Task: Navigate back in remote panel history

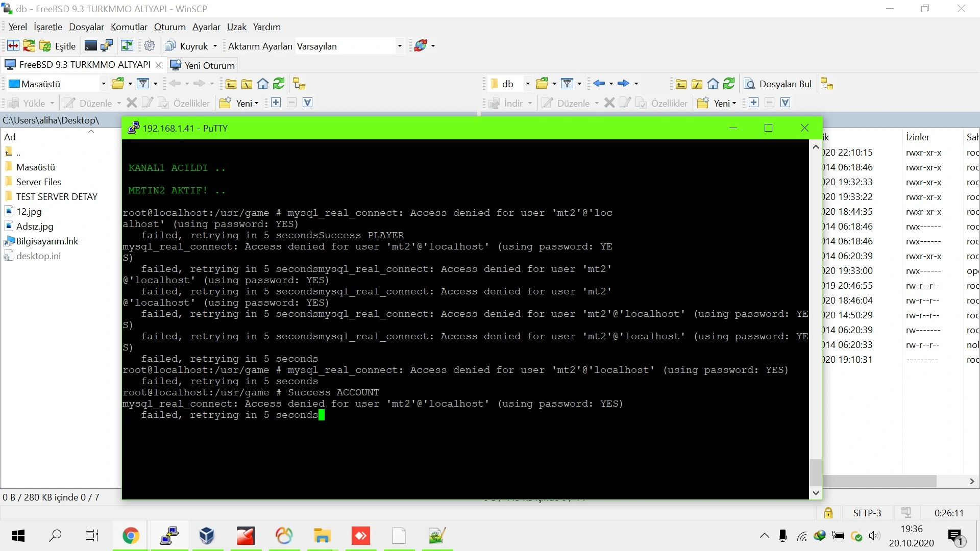Action: [x=599, y=84]
